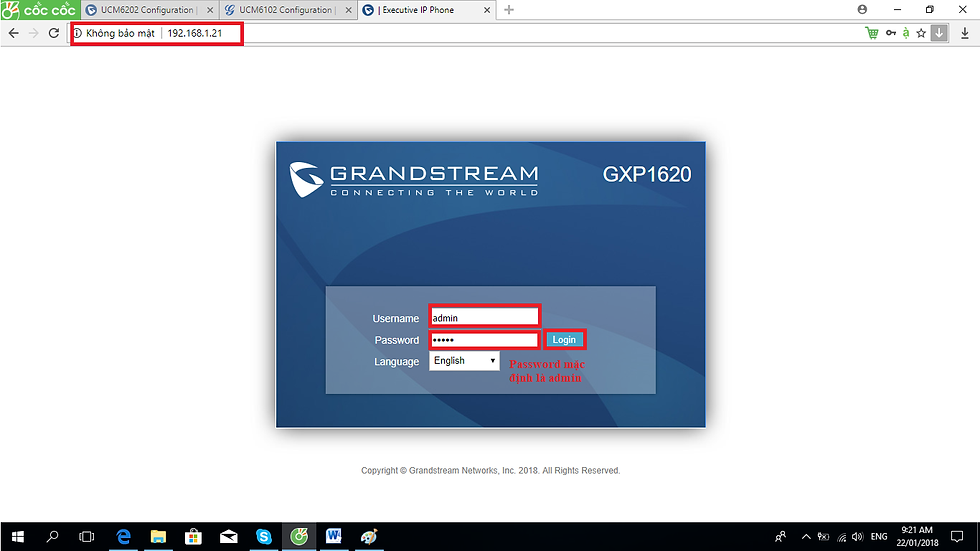Image resolution: width=980 pixels, height=551 pixels.
Task: Open network status icon in system tray
Action: (824, 537)
